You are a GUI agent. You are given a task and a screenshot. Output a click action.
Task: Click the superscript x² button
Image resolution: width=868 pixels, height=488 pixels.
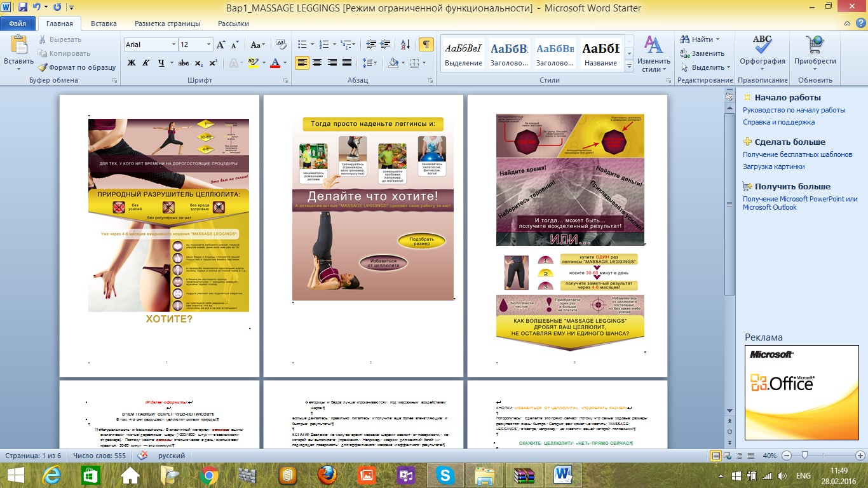click(213, 63)
